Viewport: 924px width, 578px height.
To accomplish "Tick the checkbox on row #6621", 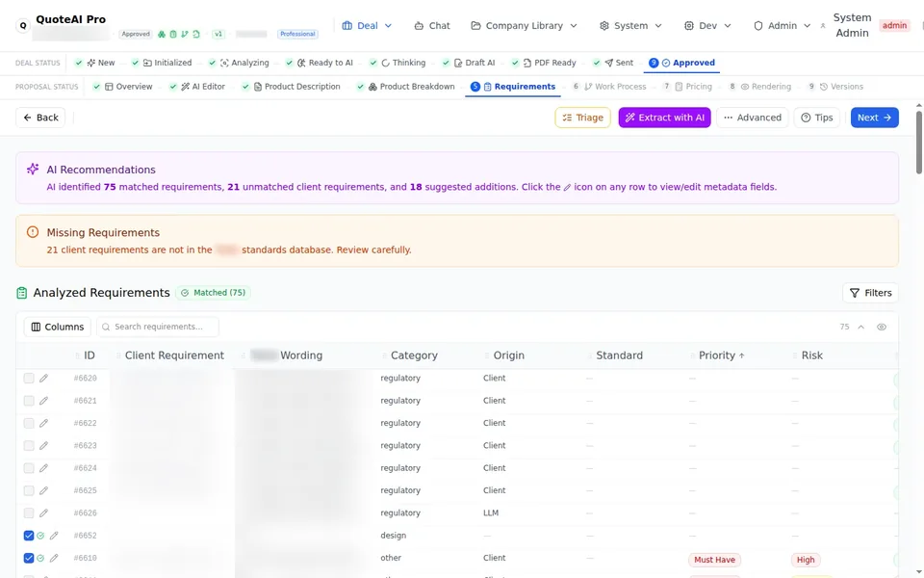I will [29, 401].
